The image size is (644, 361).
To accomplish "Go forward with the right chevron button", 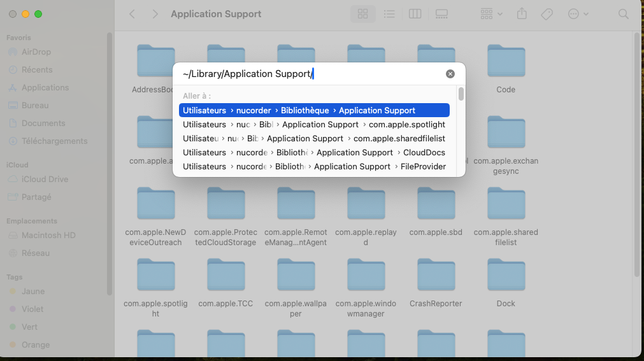I will (x=155, y=14).
